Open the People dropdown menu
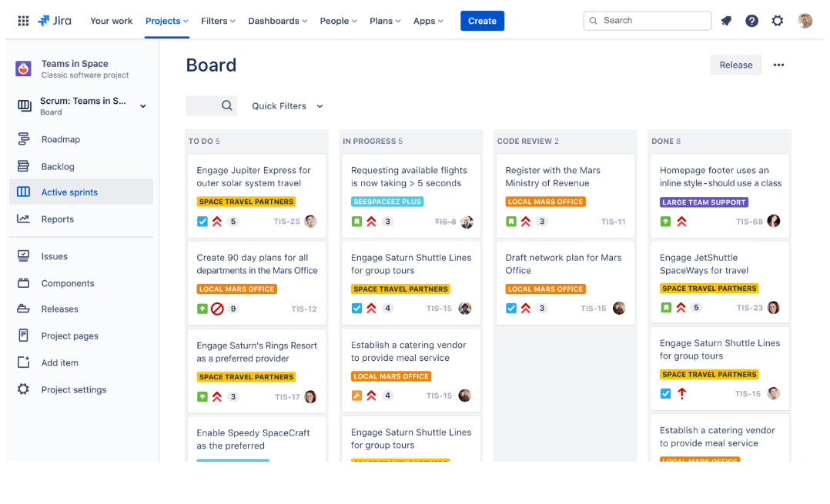Image resolution: width=830 pixels, height=504 pixels. click(x=338, y=21)
